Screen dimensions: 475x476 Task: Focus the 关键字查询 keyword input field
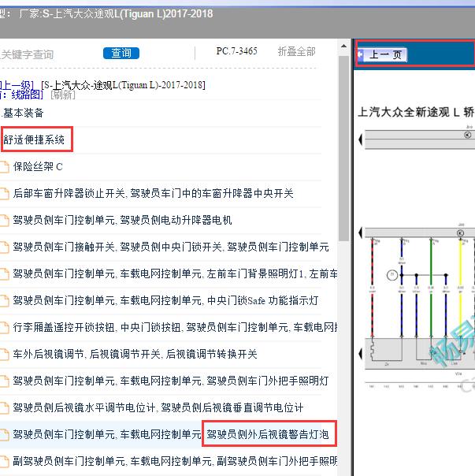tap(28, 54)
